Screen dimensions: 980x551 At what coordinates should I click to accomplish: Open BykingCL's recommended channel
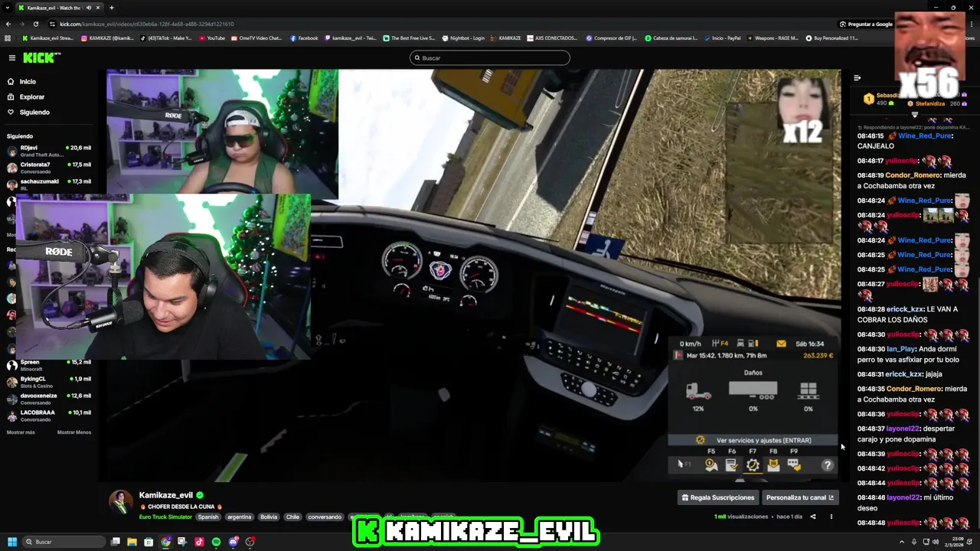point(49,382)
